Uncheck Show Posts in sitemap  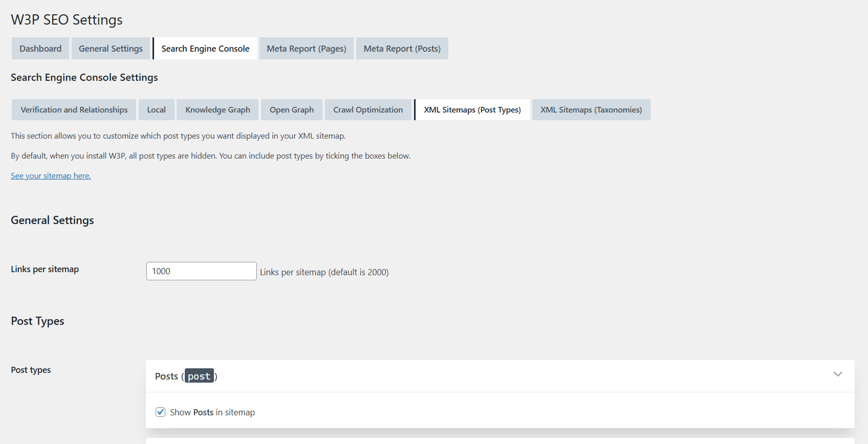pos(161,412)
